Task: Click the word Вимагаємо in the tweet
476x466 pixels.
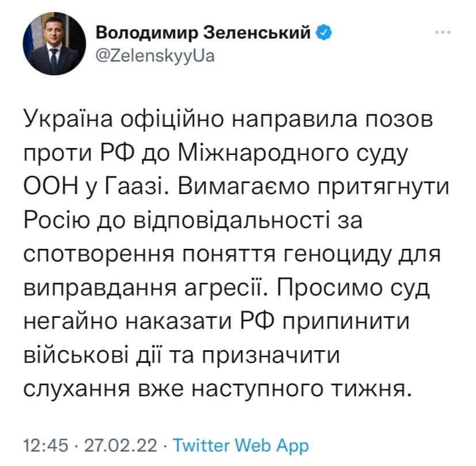Action: pos(244,187)
